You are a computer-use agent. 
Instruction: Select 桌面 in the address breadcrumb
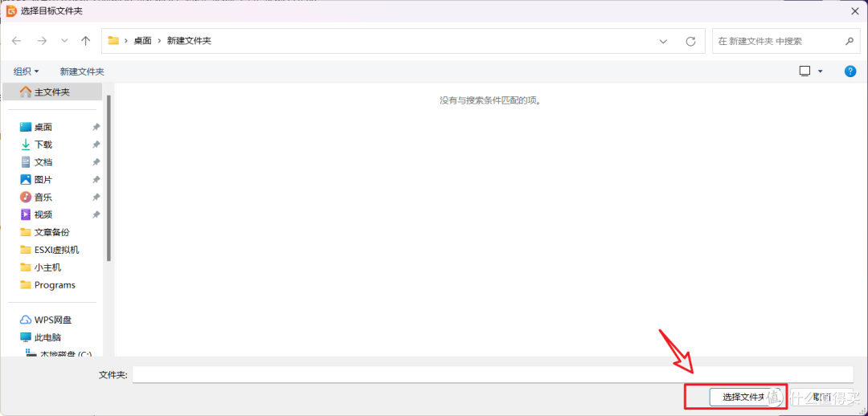click(x=142, y=41)
